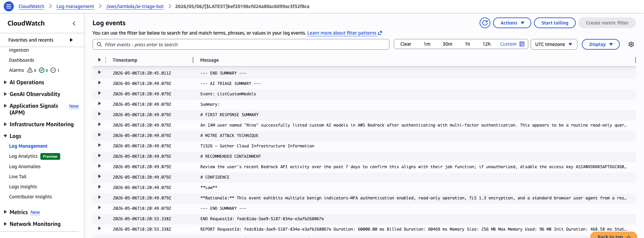The width and height of the screenshot is (644, 238).
Task: Expand Favorites and recents submenu
Action: (x=71, y=40)
